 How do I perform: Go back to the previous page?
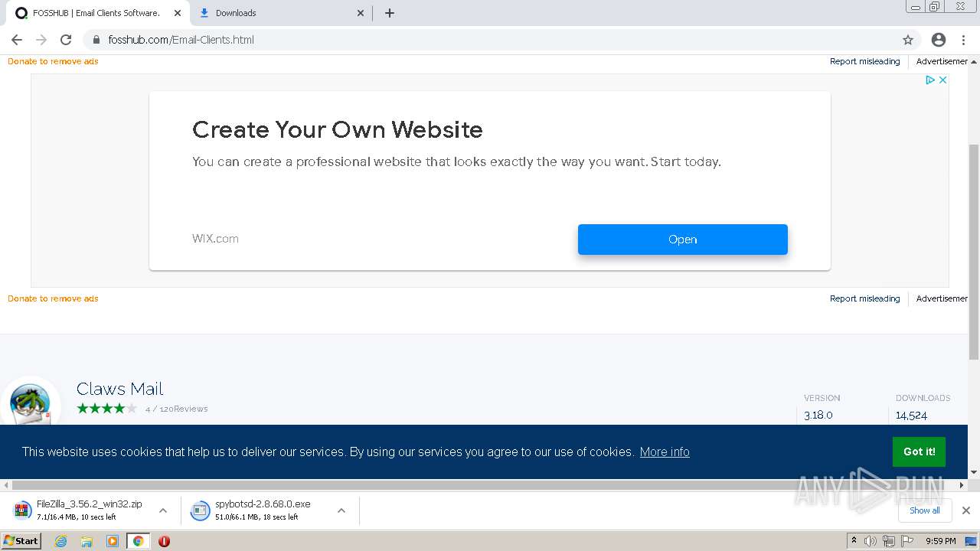click(17, 40)
